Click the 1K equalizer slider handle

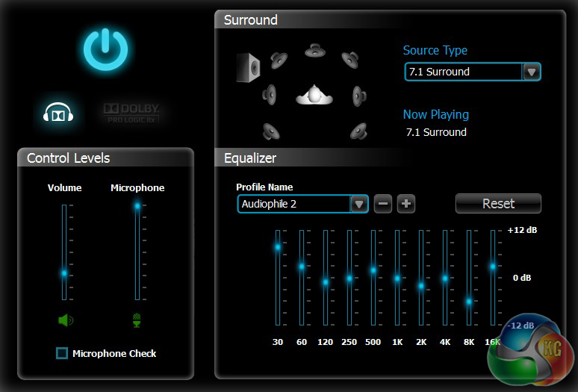[x=397, y=279]
